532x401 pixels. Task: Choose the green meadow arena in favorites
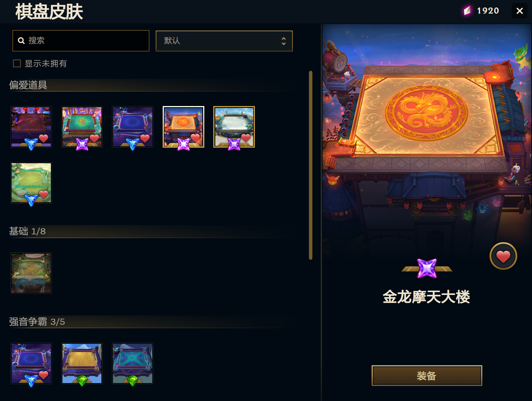(31, 183)
